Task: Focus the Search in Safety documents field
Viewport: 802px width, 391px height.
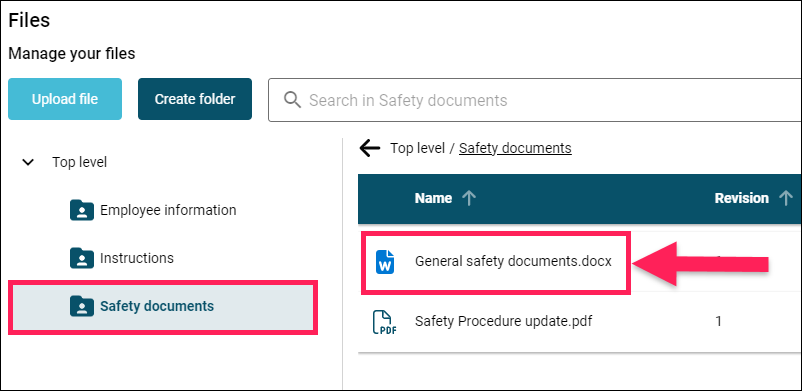Action: click(x=535, y=100)
